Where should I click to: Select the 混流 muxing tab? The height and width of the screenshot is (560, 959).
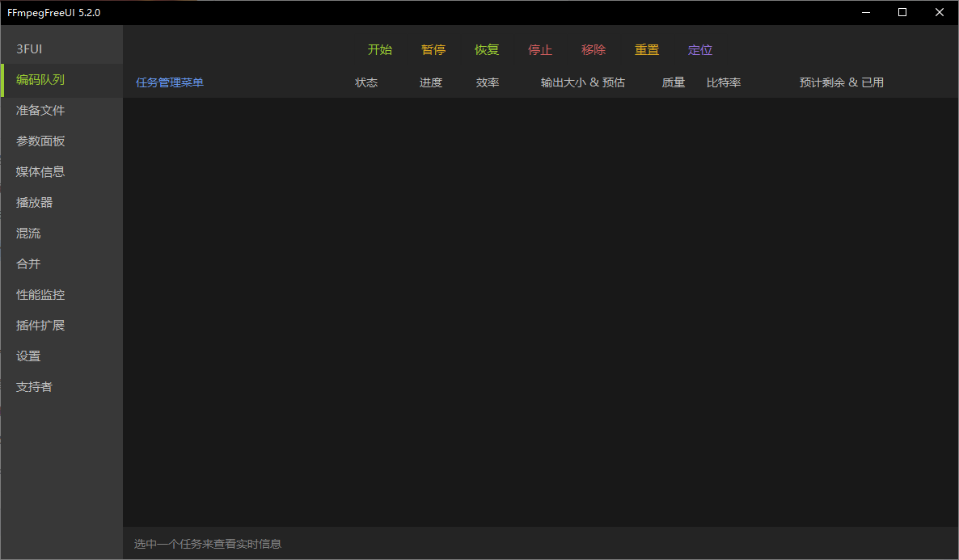click(28, 234)
